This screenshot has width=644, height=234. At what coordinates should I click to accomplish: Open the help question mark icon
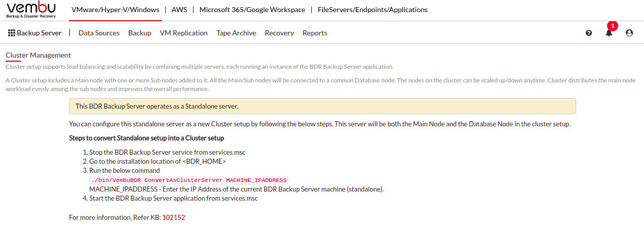(x=589, y=33)
